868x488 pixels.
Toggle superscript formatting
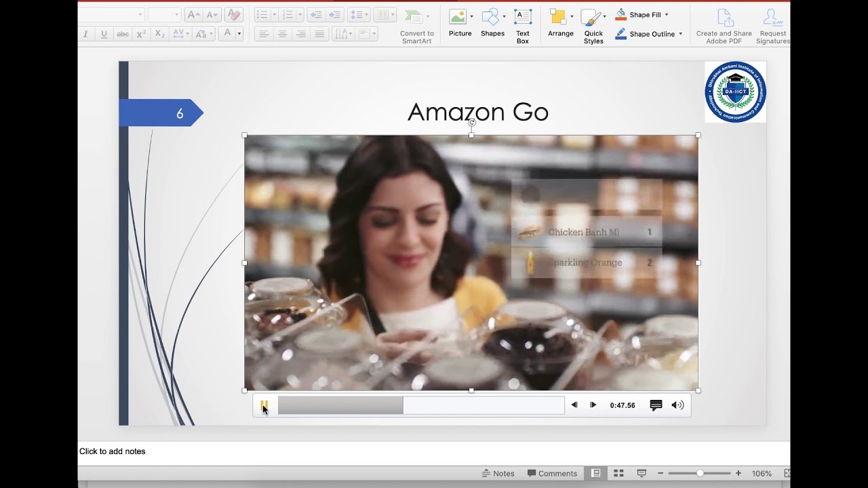click(x=141, y=34)
